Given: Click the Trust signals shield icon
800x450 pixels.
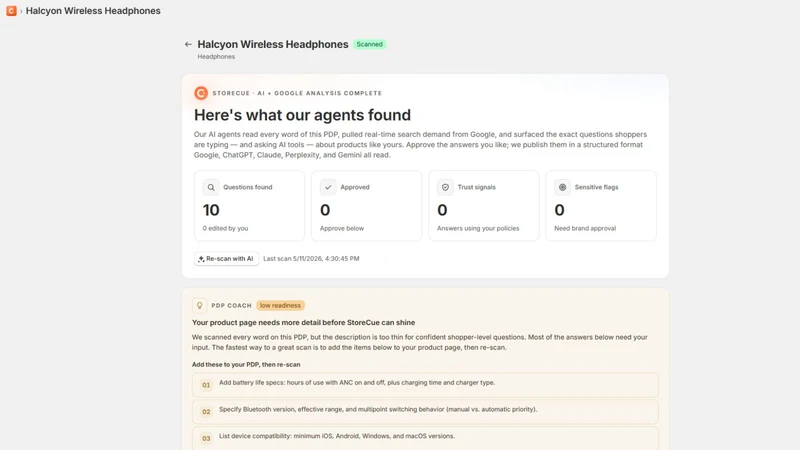Looking at the screenshot, I should click(445, 187).
